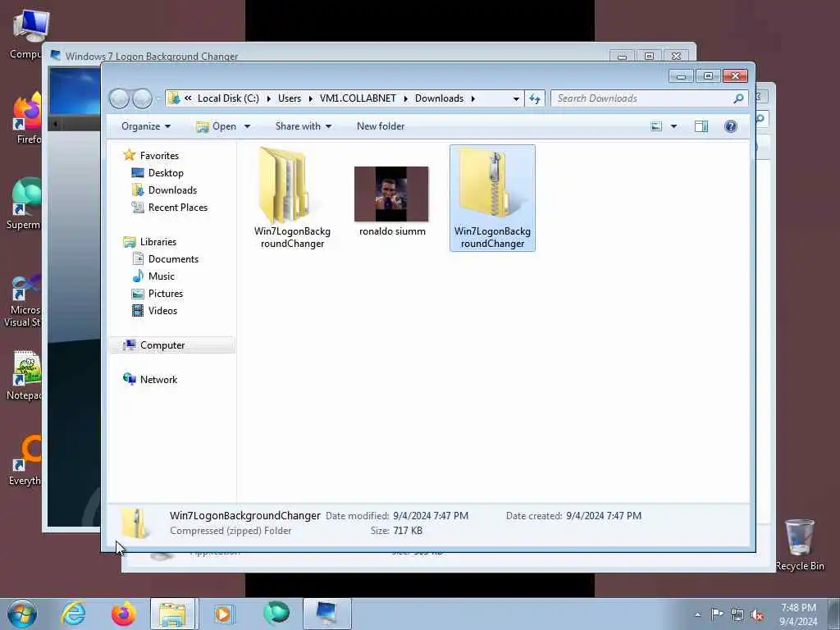Expand the arrow after Downloads in address bar
This screenshot has height=630, width=840.
click(473, 98)
